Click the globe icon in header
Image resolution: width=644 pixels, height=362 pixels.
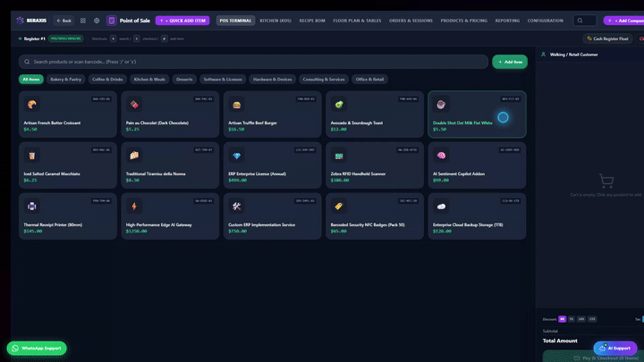pos(97,21)
